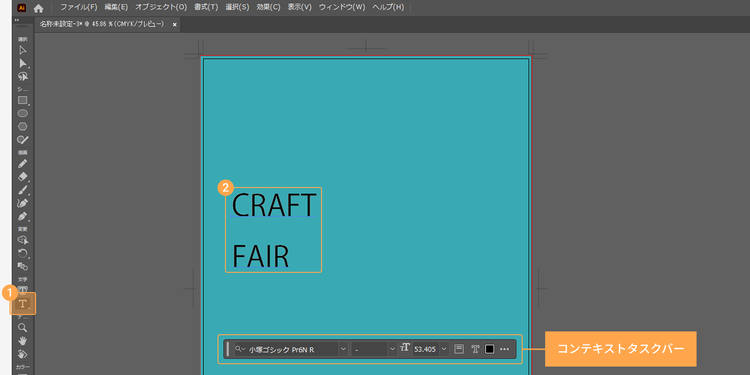Open the 書式(T) menu

pos(206,8)
